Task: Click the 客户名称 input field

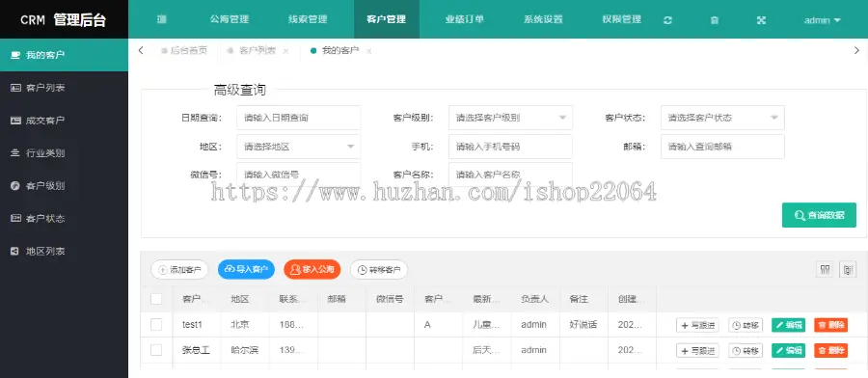Action: click(510, 175)
